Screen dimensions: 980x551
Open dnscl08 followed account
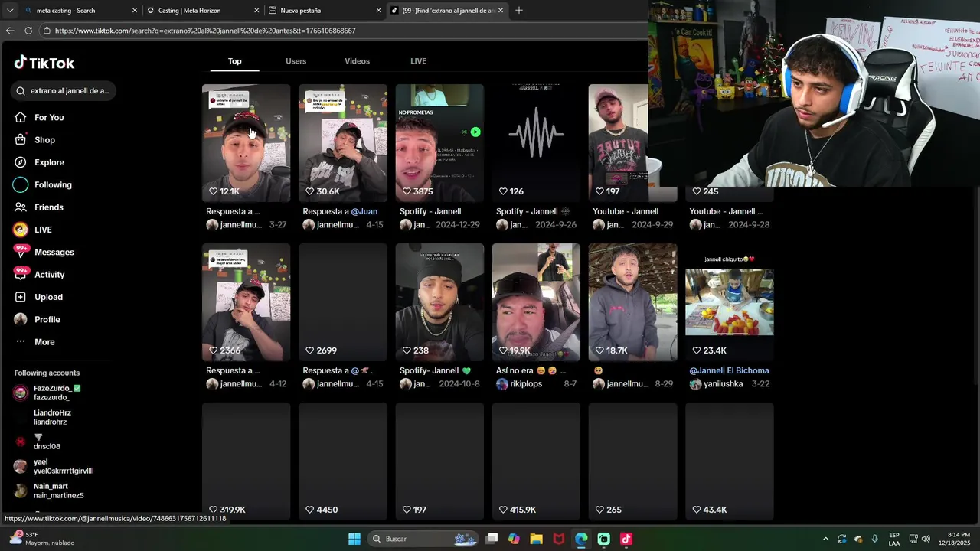click(47, 442)
